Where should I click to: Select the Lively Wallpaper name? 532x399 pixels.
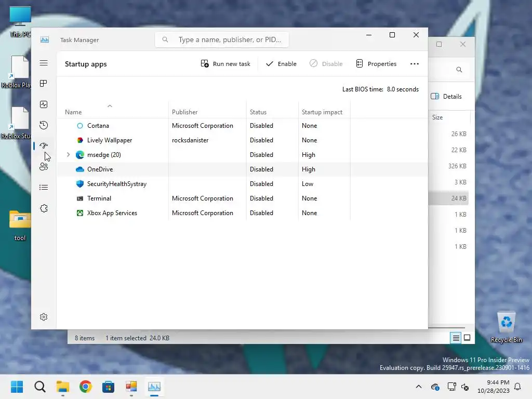(x=110, y=140)
